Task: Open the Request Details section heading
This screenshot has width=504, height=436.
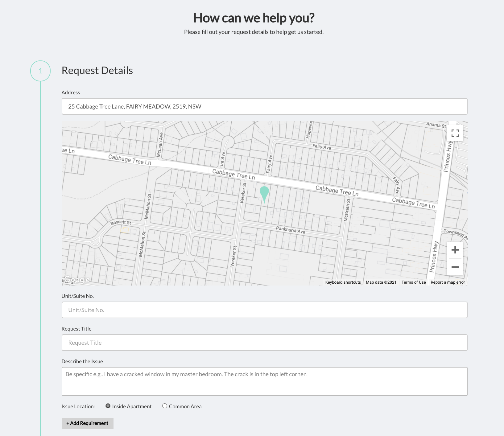Action: (x=97, y=70)
